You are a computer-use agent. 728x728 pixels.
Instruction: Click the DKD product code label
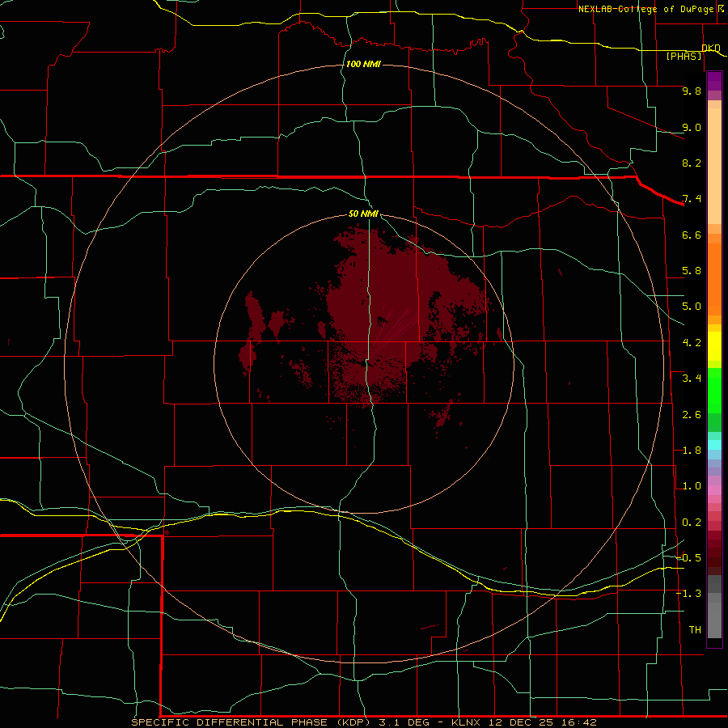point(711,48)
